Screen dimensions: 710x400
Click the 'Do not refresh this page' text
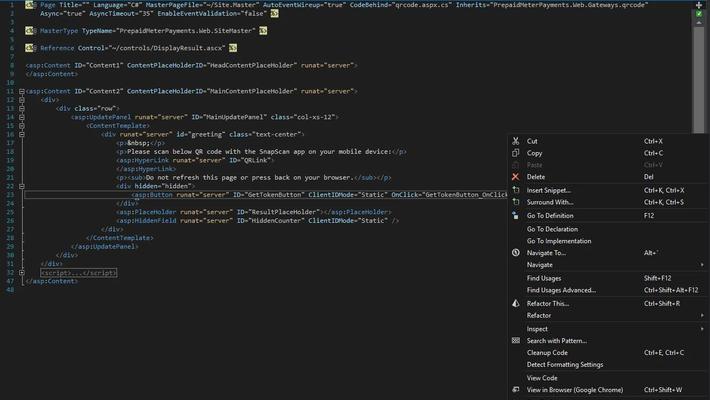click(249, 178)
